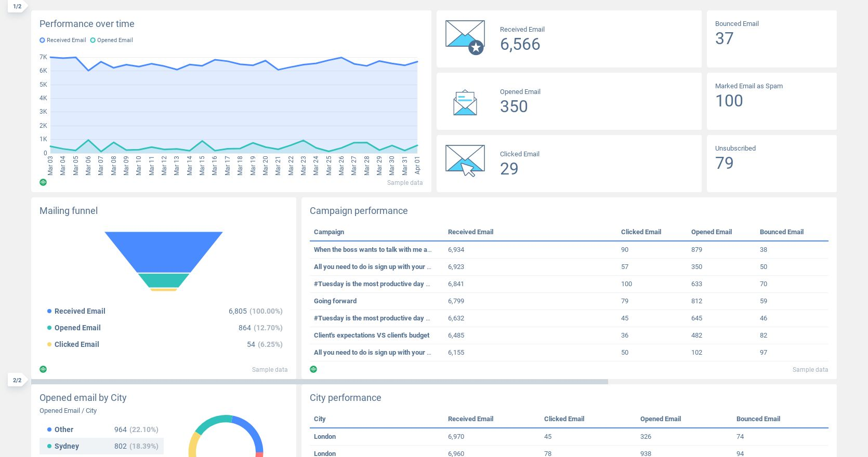The image size is (868, 457).
Task: Click the Mar 15 label on chart axis
Action: [x=202, y=165]
